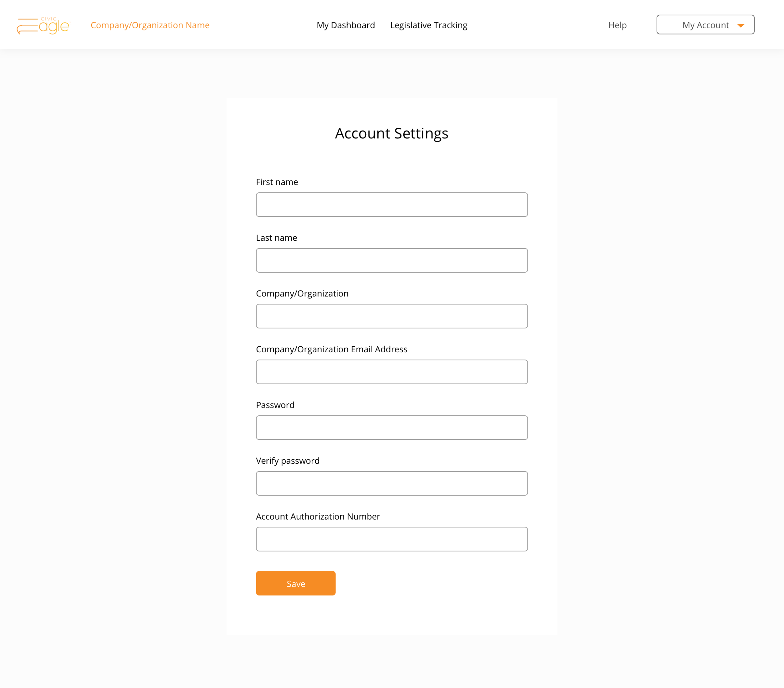Image resolution: width=784 pixels, height=688 pixels.
Task: Click the Company/Organization Email Address label
Action: click(332, 349)
